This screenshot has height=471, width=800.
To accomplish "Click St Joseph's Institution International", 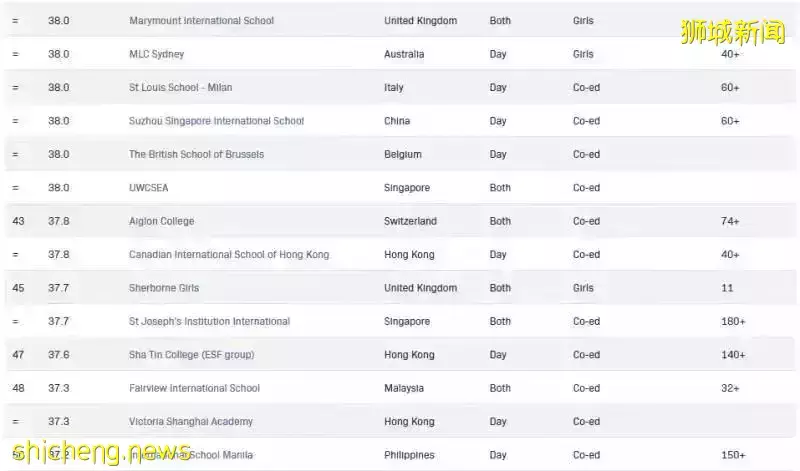I will (x=209, y=321).
